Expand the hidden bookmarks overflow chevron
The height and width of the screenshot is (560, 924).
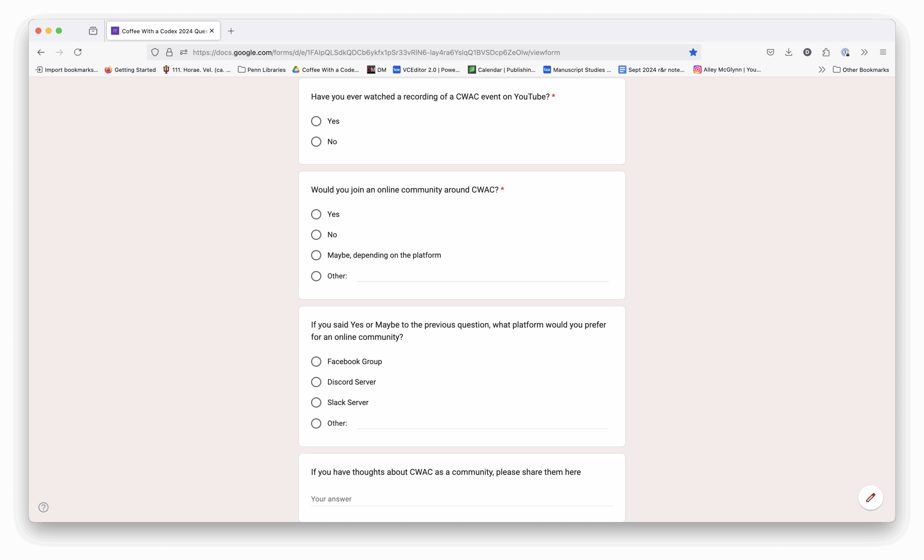[821, 70]
